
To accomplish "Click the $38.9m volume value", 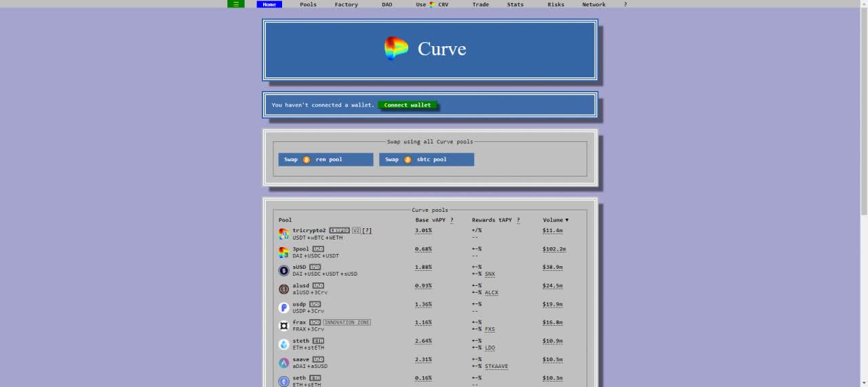I will tap(553, 268).
